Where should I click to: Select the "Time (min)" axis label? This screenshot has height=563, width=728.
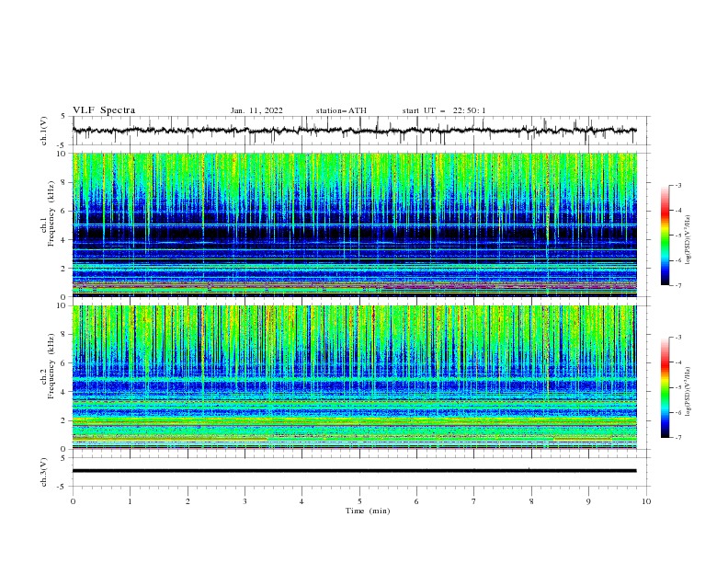(x=368, y=511)
